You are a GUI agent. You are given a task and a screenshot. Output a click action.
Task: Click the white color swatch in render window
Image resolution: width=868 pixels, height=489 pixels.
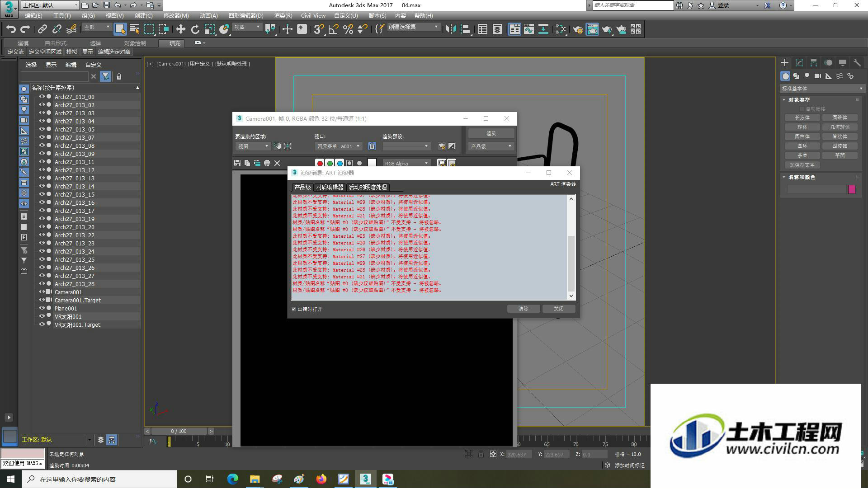click(x=372, y=163)
